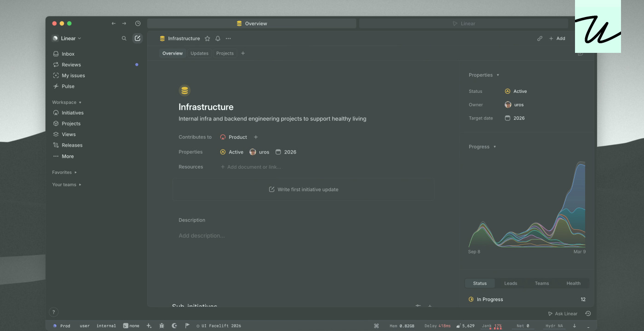Click the 2026 date chip under the title
The image size is (644, 331).
286,152
